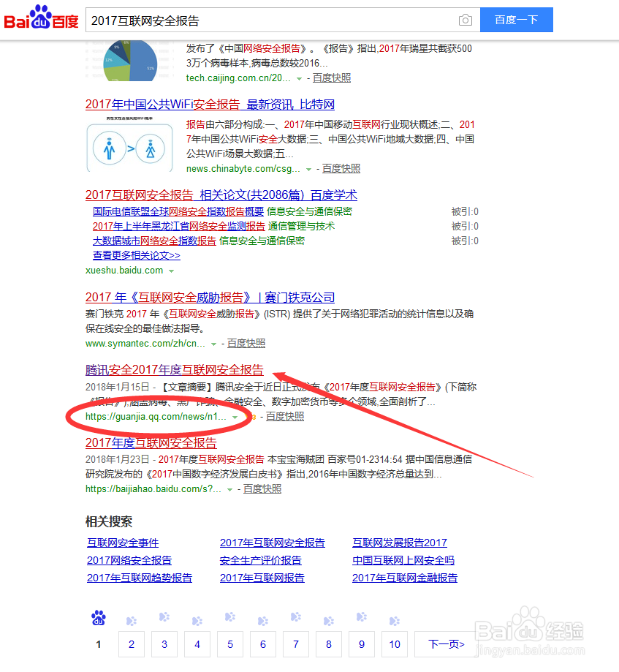Open 百度快照 for tech.caijing.com.cn result

click(x=332, y=78)
